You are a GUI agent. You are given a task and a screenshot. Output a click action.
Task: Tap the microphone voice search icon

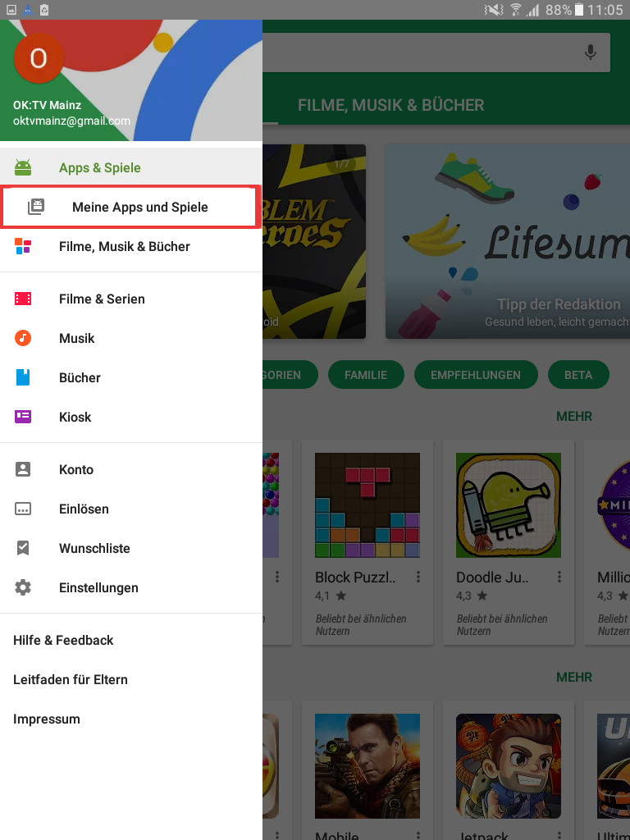(x=591, y=52)
